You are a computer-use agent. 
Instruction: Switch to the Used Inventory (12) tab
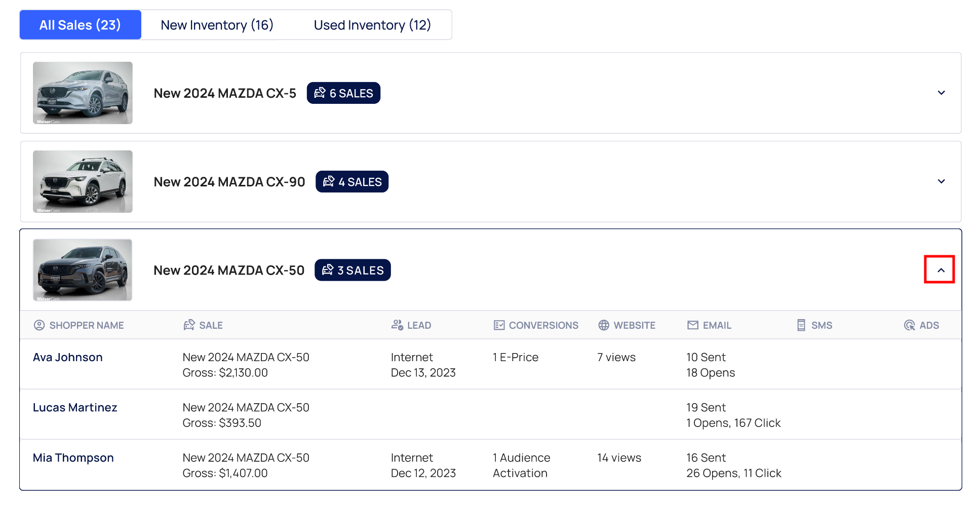tap(372, 25)
